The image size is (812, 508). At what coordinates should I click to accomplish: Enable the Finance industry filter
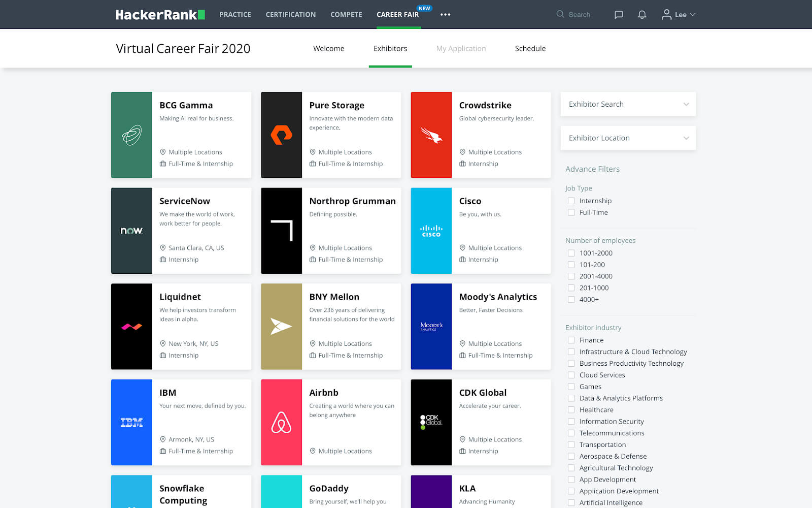[x=571, y=340]
